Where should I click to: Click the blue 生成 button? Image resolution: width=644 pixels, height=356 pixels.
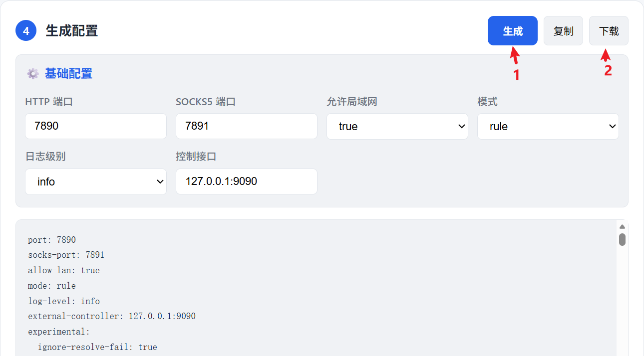coord(512,31)
